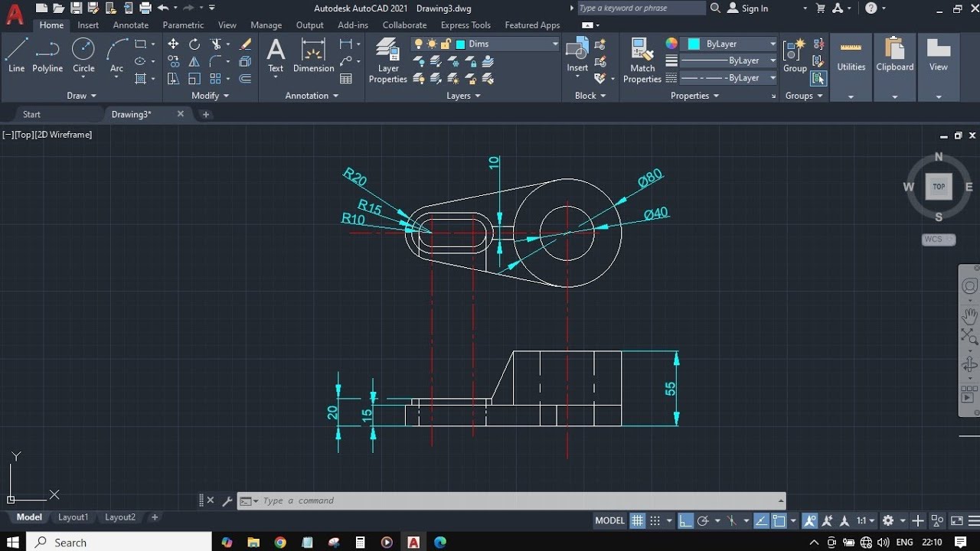Screen dimensions: 980x551
Task: Select the Line tool
Action: (x=17, y=55)
